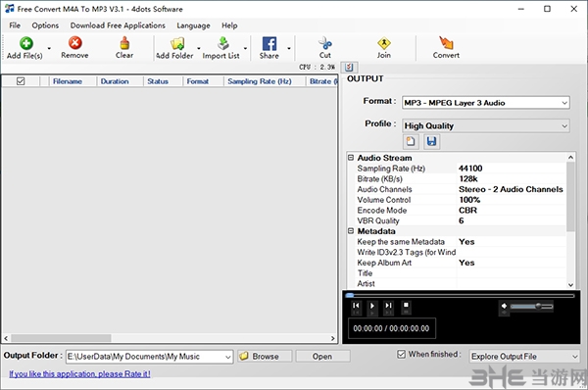
Task: Open the File menu
Action: (15, 25)
